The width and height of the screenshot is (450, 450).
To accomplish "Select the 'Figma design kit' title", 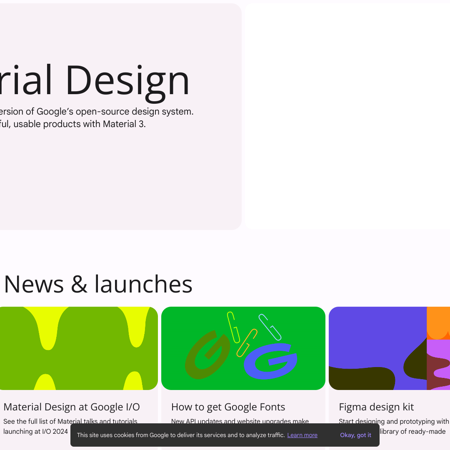I will 376,407.
